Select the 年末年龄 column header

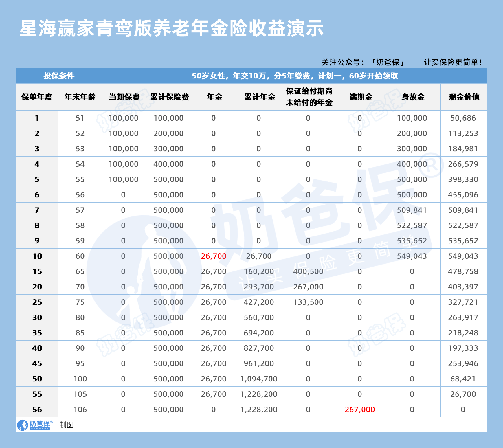coord(80,98)
